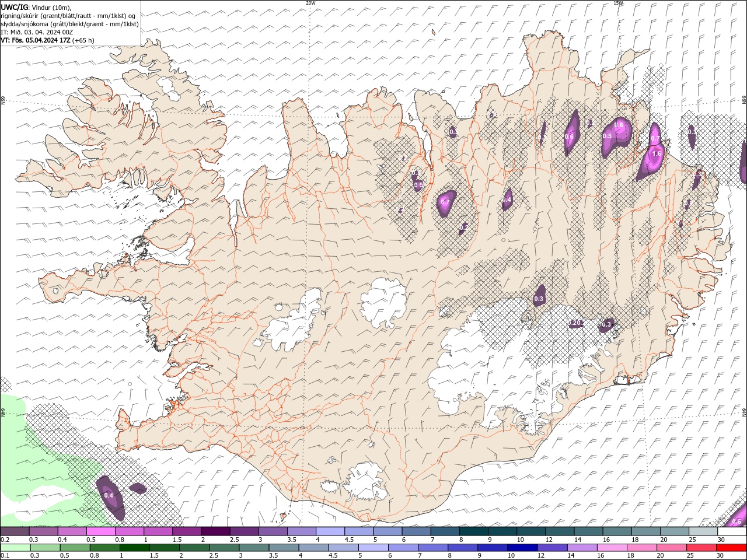This screenshot has width=747, height=560.
Task: Click the light pink rain legend swatch
Action: pyautogui.click(x=612, y=548)
